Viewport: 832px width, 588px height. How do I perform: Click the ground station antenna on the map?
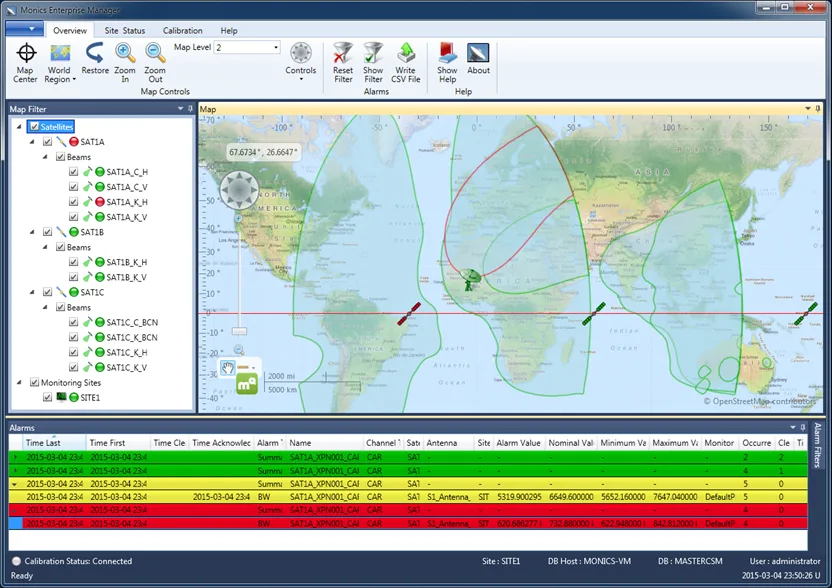click(x=470, y=279)
